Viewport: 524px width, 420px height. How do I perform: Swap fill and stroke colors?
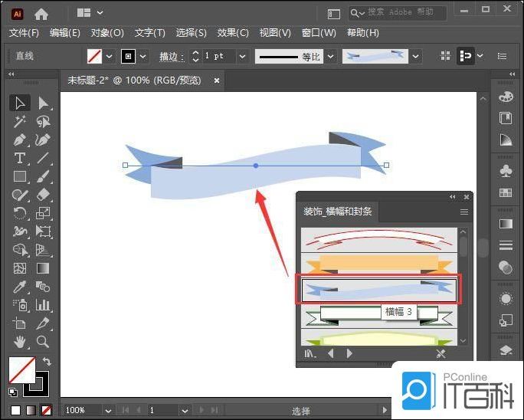(x=47, y=362)
